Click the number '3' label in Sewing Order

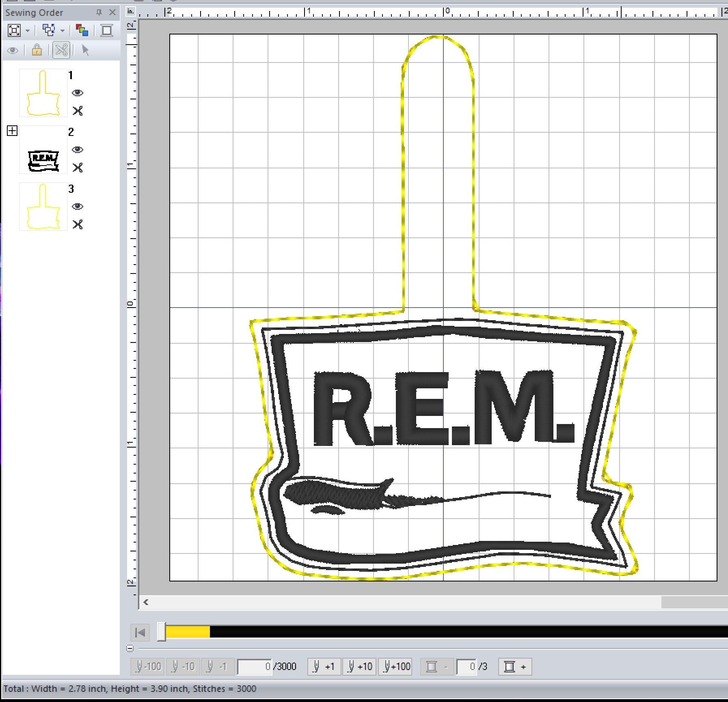[x=71, y=189]
